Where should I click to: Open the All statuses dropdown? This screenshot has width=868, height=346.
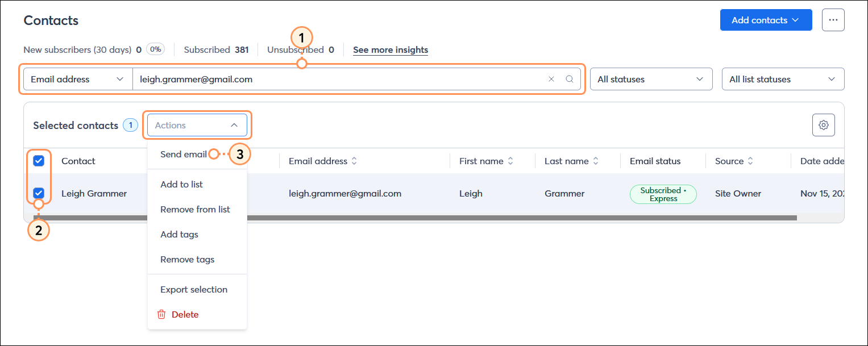click(x=651, y=79)
